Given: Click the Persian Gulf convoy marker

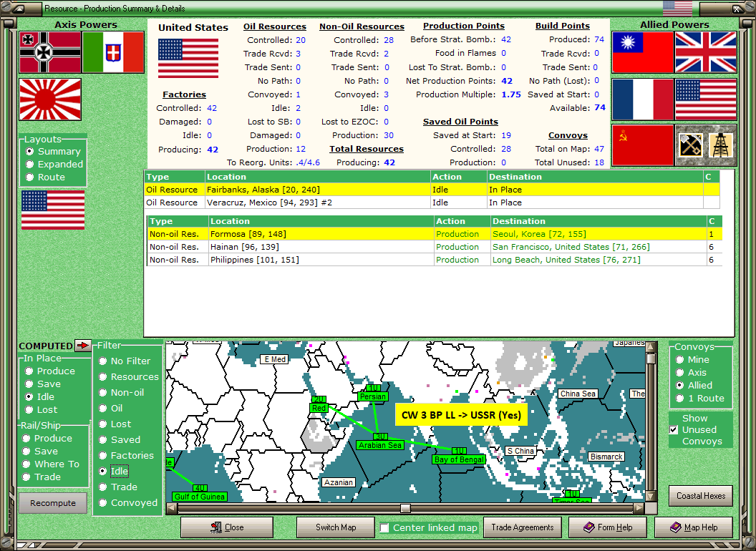Looking at the screenshot, I should pyautogui.click(x=373, y=393).
